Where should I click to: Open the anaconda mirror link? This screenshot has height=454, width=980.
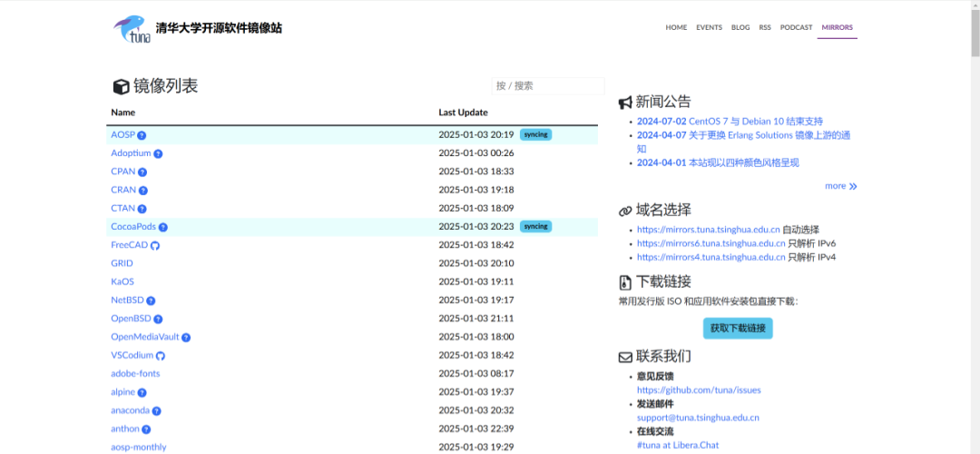pos(131,410)
